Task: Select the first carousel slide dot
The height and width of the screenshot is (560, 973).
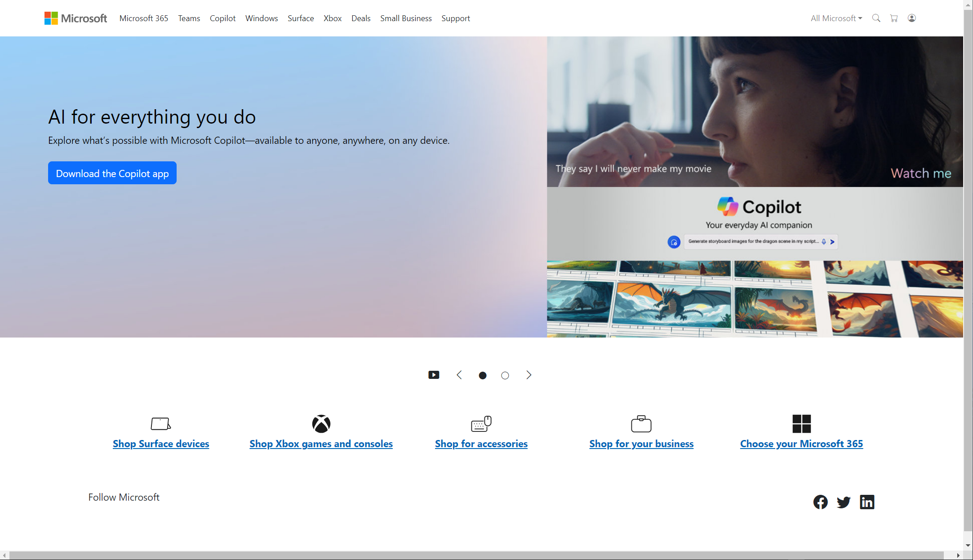Action: 483,375
